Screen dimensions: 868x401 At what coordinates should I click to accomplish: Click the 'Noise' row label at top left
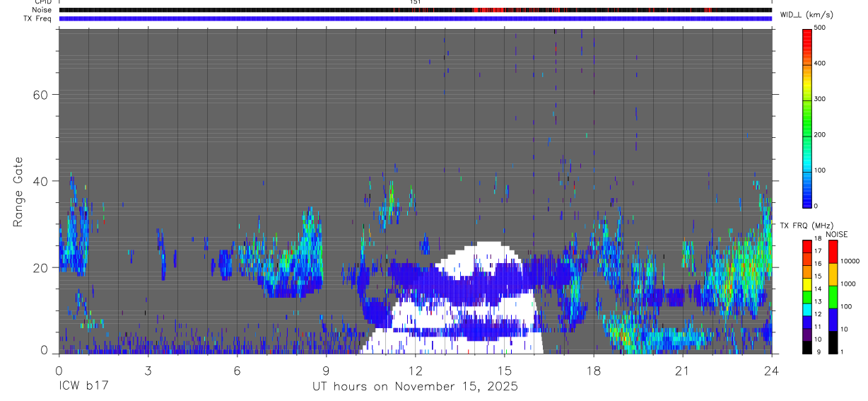click(x=42, y=10)
